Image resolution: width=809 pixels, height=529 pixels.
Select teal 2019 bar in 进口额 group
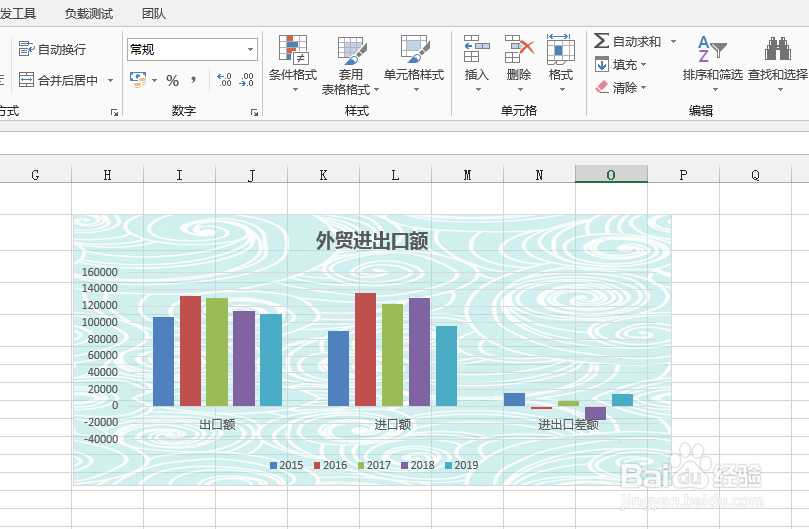point(446,366)
